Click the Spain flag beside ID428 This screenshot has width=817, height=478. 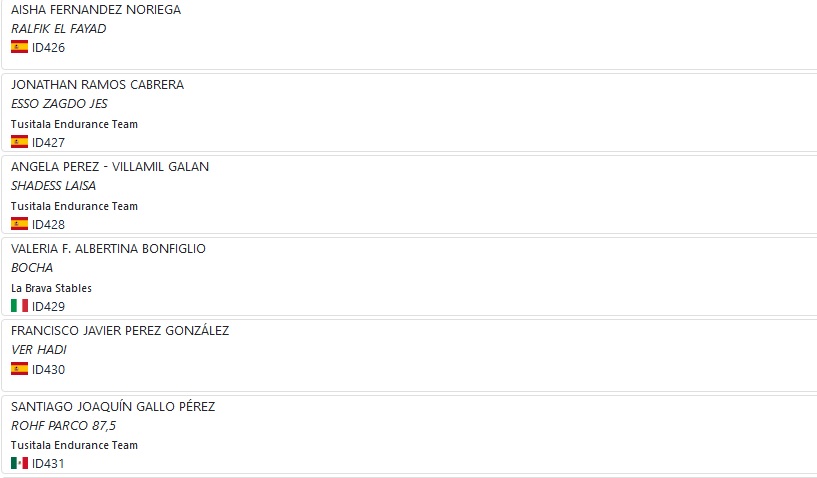click(x=19, y=224)
